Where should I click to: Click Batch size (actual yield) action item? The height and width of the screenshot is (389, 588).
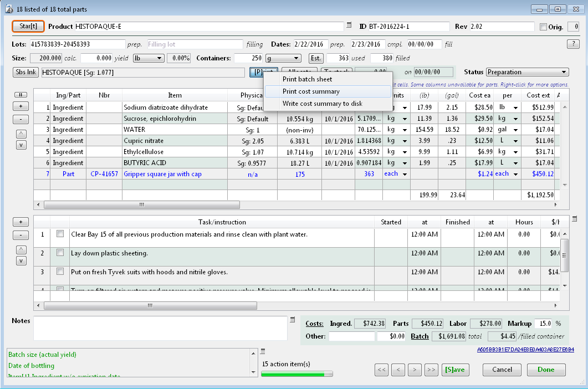pyautogui.click(x=42, y=355)
